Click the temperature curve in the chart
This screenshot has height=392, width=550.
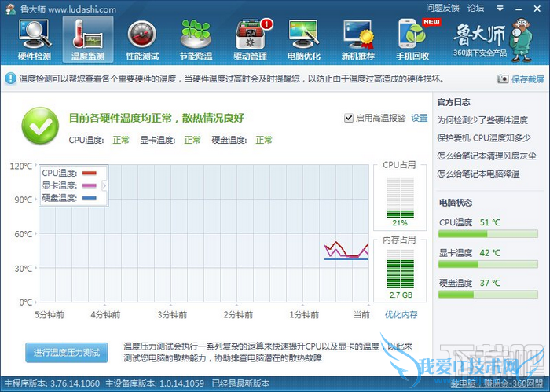pos(346,251)
